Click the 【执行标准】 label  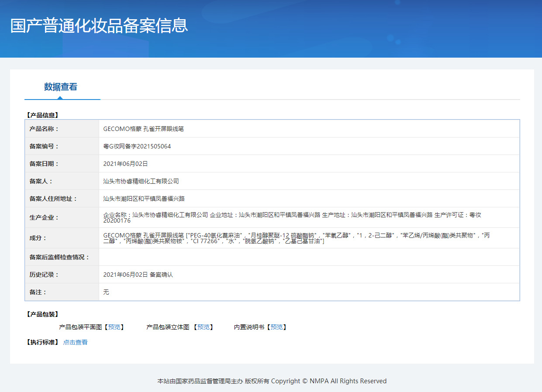click(x=42, y=342)
